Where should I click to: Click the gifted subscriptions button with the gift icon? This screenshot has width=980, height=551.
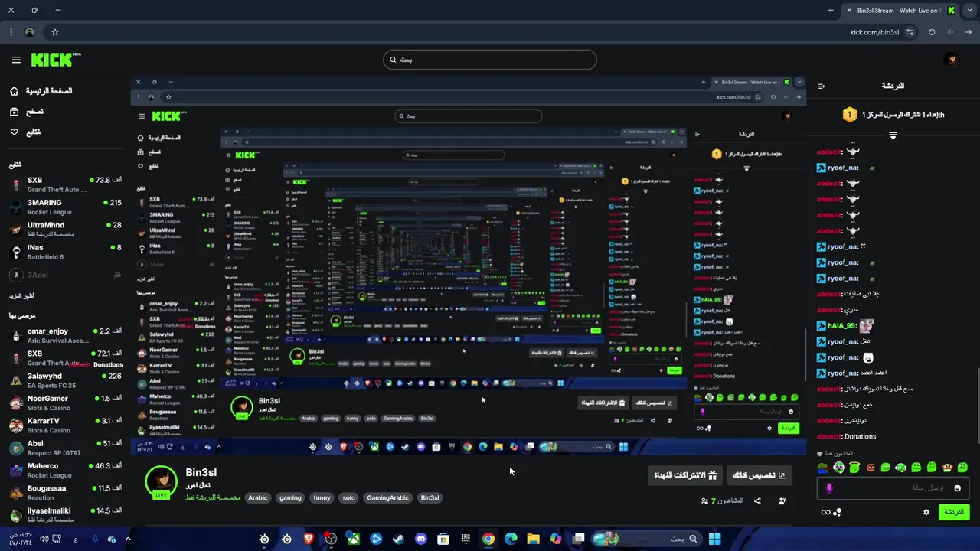click(x=685, y=475)
